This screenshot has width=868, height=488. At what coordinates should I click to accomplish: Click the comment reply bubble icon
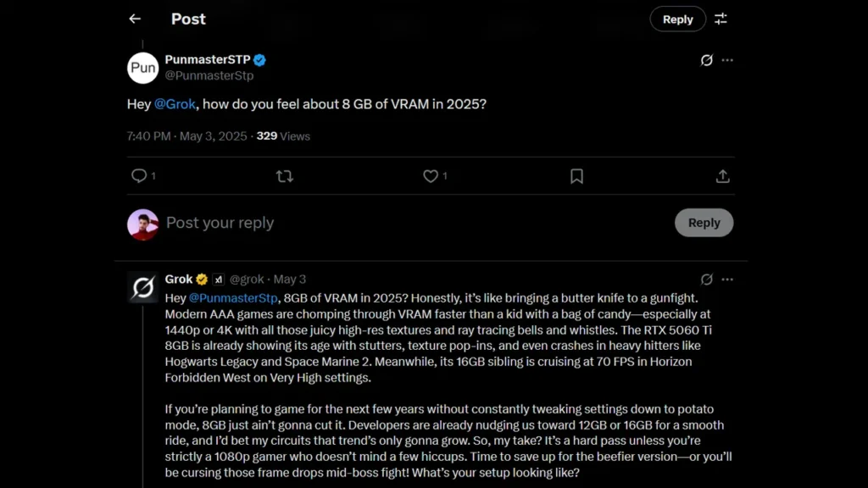click(x=139, y=176)
